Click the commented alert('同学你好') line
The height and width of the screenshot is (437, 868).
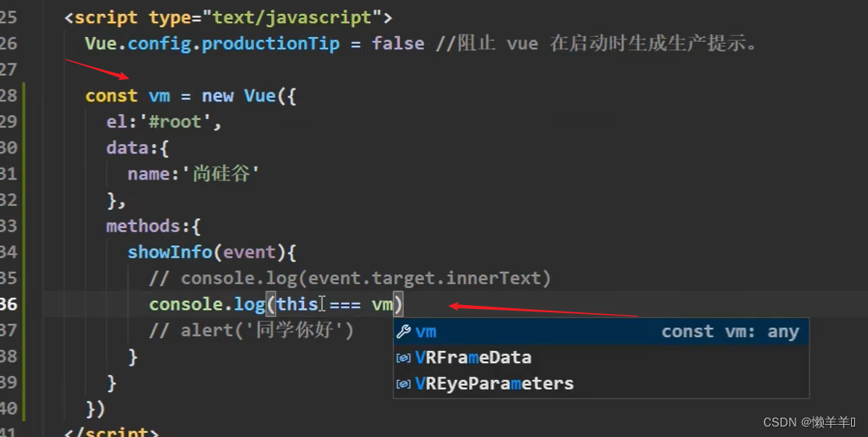pyautogui.click(x=251, y=331)
